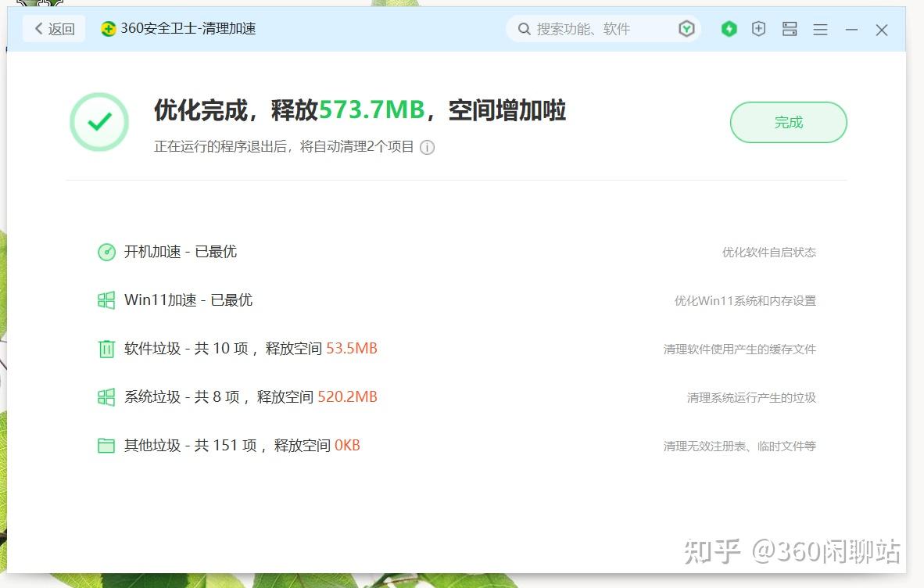Viewport: 924px width, 588px height.
Task: Click the green checkmark success icon
Action: pos(99,122)
